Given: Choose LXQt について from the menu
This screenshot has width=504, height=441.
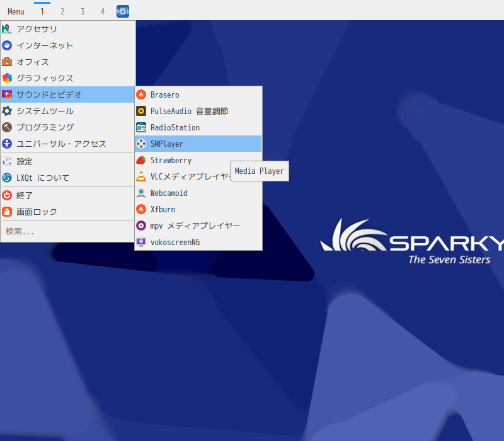Looking at the screenshot, I should click(67, 178).
